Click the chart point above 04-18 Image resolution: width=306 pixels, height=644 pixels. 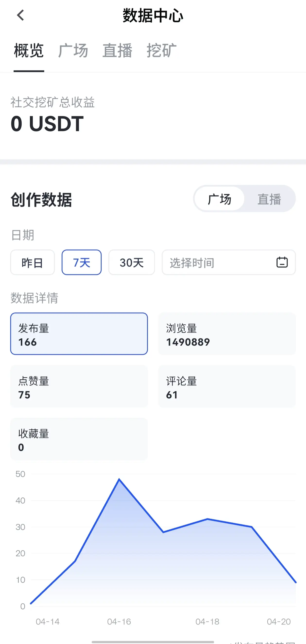[207, 519]
